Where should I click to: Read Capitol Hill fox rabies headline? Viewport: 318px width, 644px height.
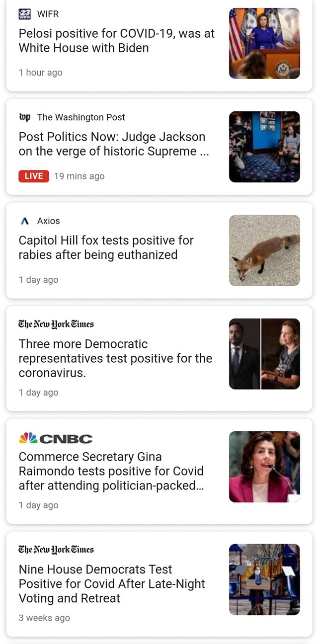tap(106, 247)
